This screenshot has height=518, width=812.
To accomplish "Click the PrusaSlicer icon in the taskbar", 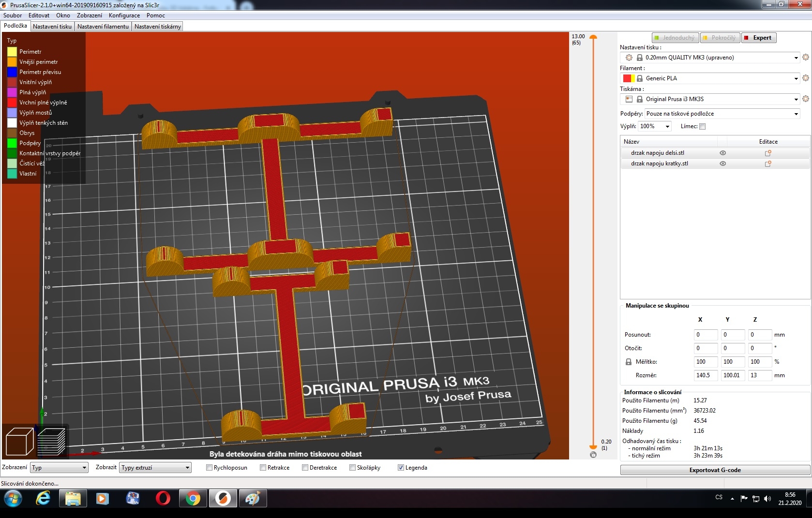I will click(x=223, y=498).
